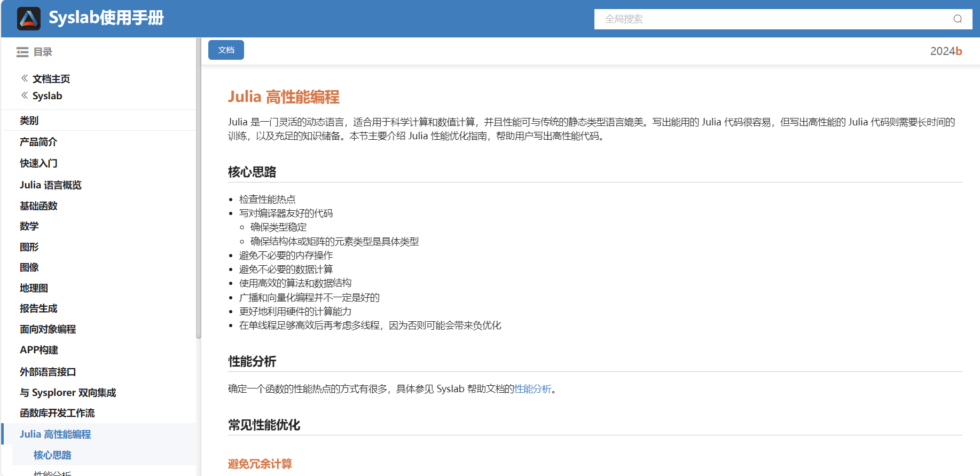The image size is (980, 476).
Task: Click the 2024b version label
Action: [x=946, y=51]
